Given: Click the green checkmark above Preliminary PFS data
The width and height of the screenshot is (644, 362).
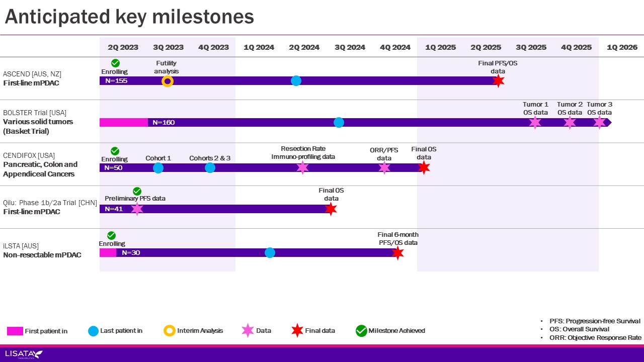Looking at the screenshot, I should [137, 191].
